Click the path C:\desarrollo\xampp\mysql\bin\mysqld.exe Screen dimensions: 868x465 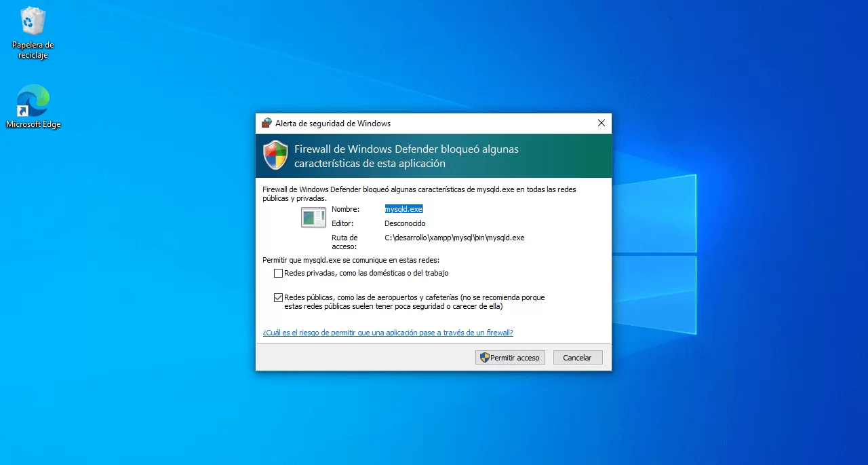pyautogui.click(x=454, y=238)
